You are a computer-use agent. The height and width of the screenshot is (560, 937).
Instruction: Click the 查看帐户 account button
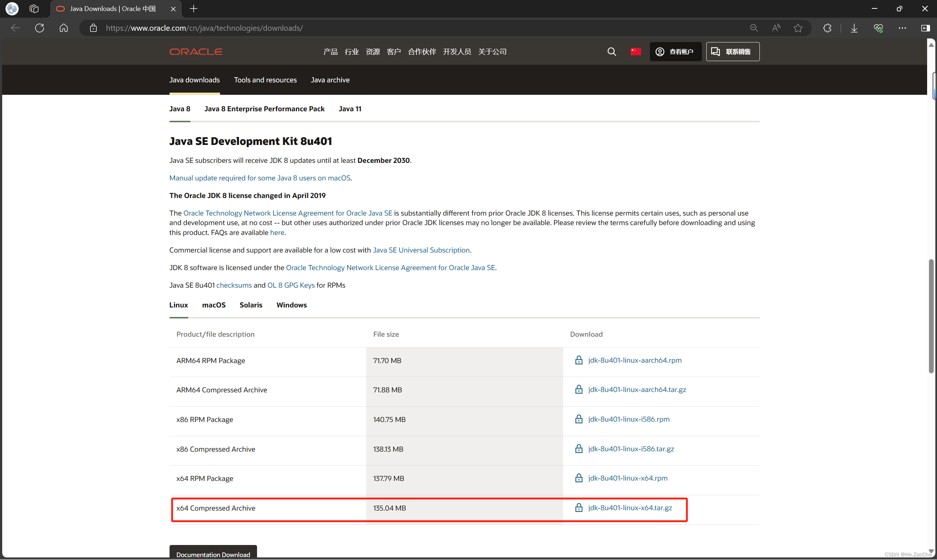676,52
